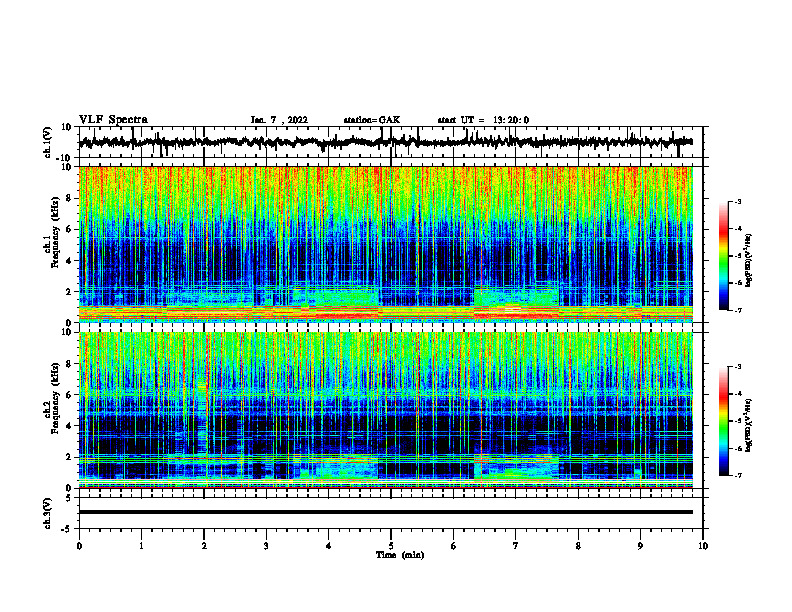Click the "-3" label on ch.1 color bar
Image resolution: width=792 pixels, height=612 pixels.
click(x=738, y=201)
